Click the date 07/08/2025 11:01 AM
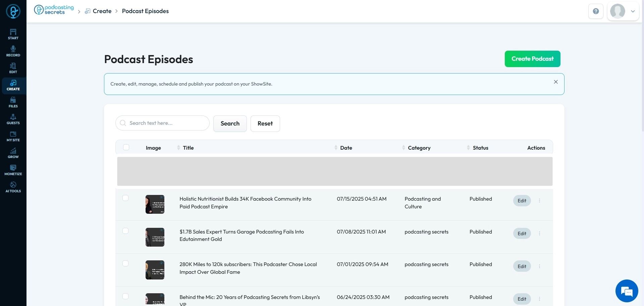644x306 pixels. tap(361, 232)
